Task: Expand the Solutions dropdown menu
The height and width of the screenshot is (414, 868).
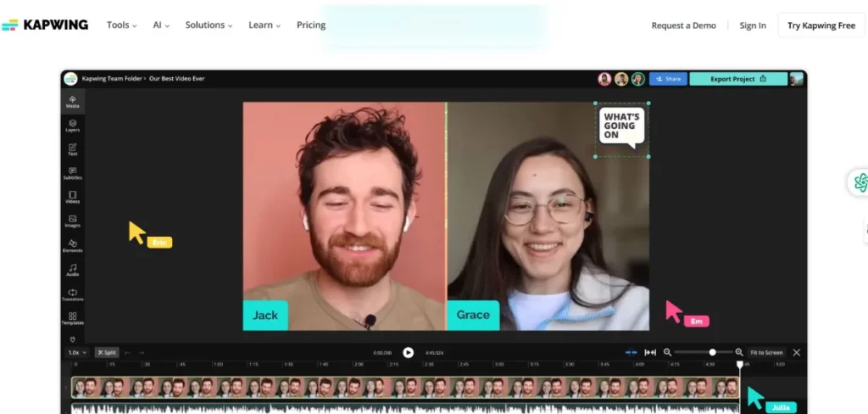Action: (209, 25)
